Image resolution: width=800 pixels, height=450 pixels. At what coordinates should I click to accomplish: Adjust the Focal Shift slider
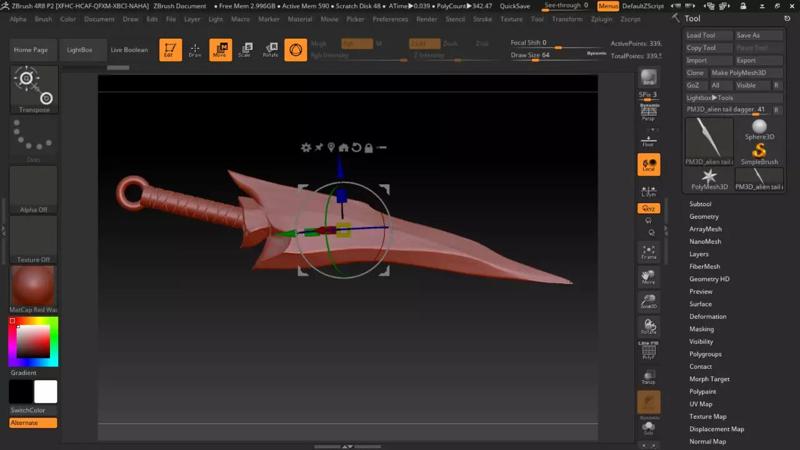click(557, 44)
